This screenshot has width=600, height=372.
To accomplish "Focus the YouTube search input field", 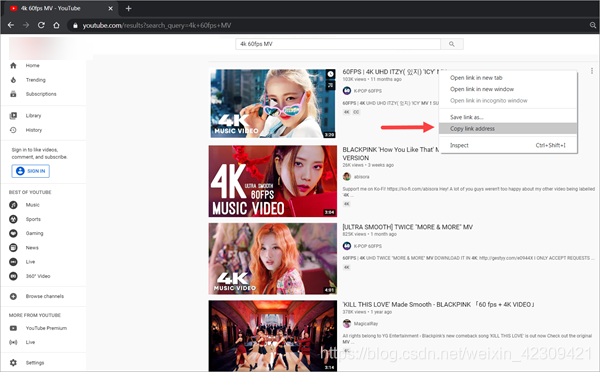I will pyautogui.click(x=338, y=44).
